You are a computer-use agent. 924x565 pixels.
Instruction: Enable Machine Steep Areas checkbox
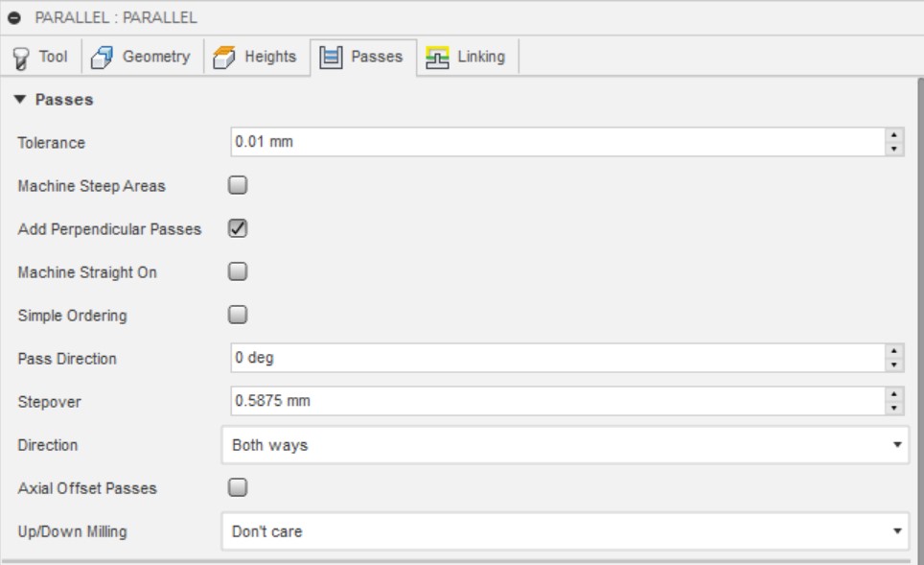[x=237, y=185]
